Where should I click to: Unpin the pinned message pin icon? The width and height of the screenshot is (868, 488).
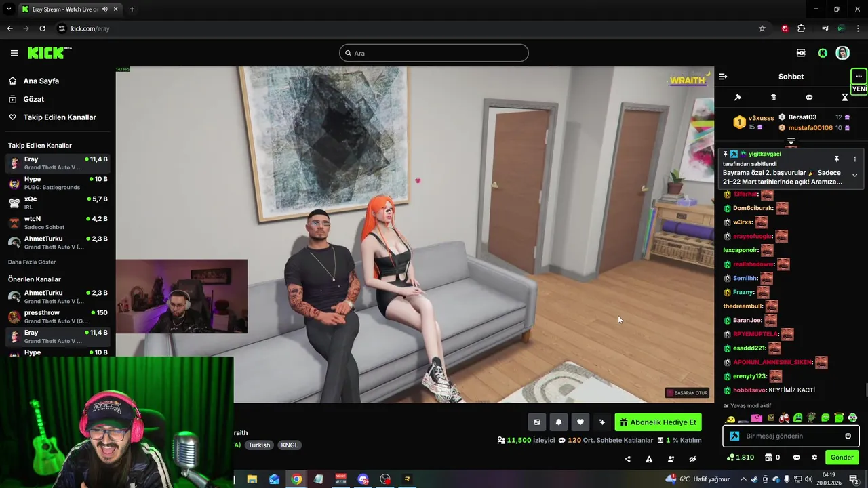(837, 159)
